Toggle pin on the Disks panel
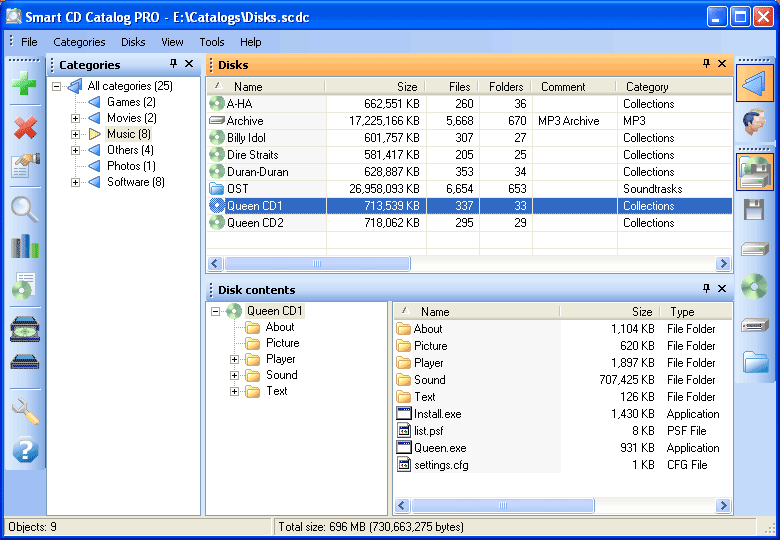 [705, 64]
